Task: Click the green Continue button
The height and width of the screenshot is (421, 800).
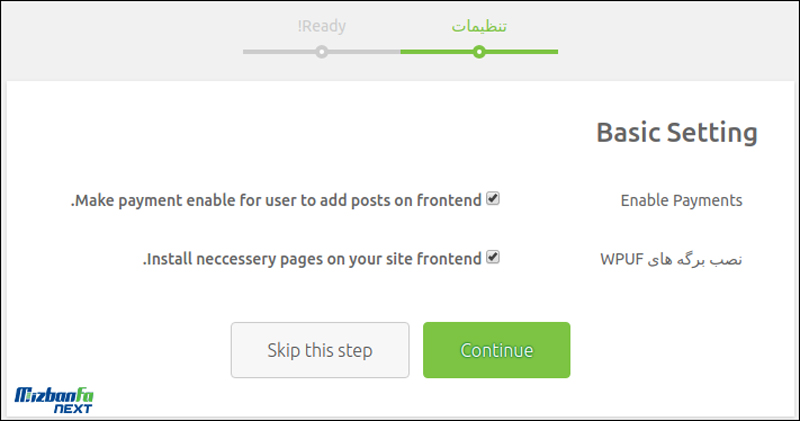Action: (x=496, y=350)
